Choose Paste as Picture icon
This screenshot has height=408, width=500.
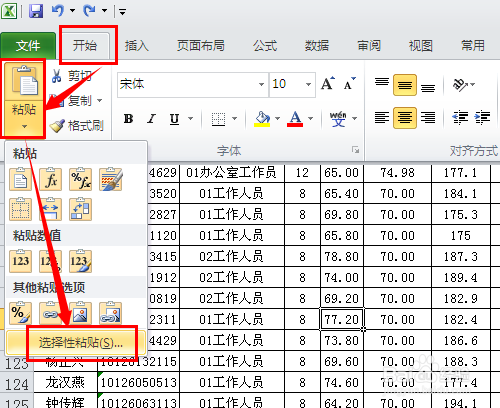coord(81,313)
